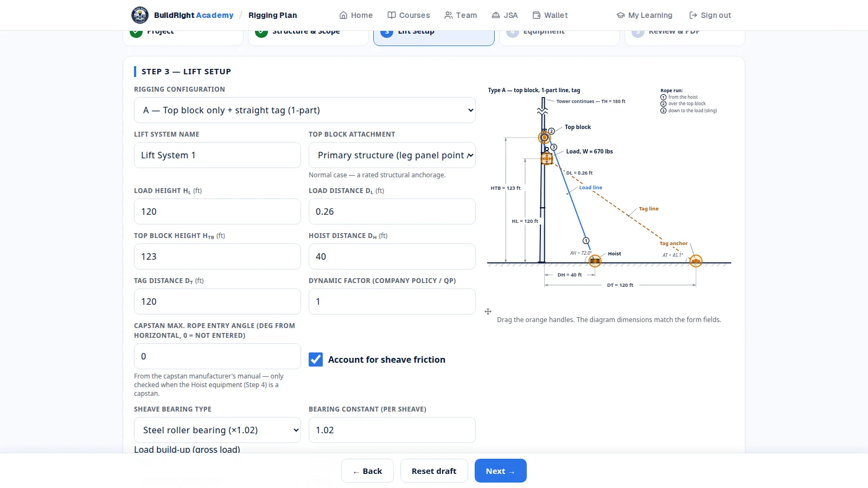This screenshot has height=488, width=868.
Task: Click the "Normal case — a rated structural anchorage." hint
Action: pyautogui.click(x=377, y=175)
